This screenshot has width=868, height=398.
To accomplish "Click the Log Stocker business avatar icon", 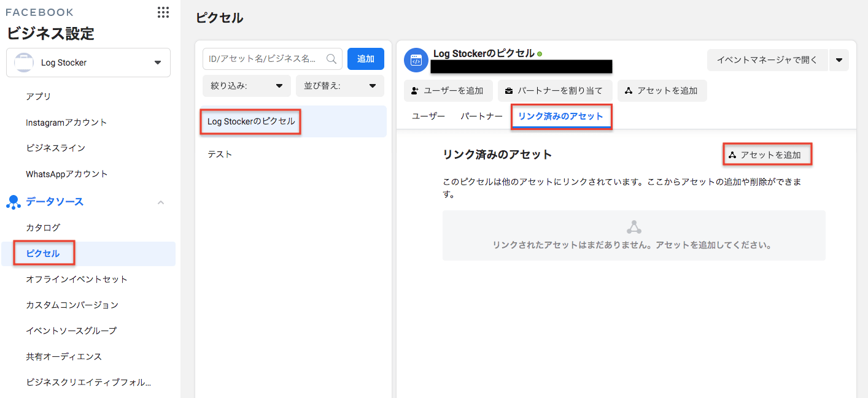I will click(23, 63).
